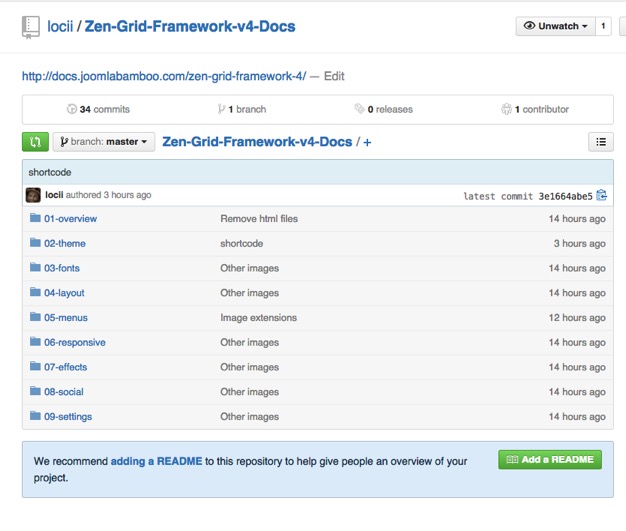Viewport: 626px width, 531px height.
Task: Open the 07-effects folder
Action: pyautogui.click(x=65, y=367)
